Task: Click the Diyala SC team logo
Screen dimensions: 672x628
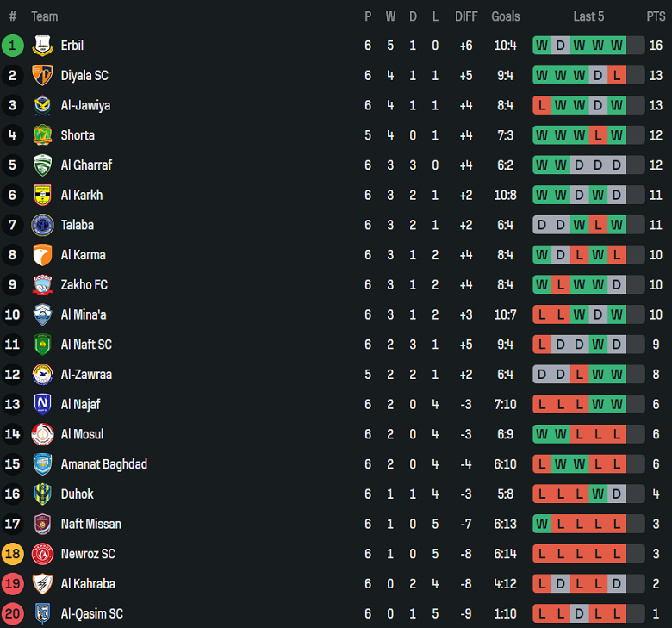Action: pos(42,76)
